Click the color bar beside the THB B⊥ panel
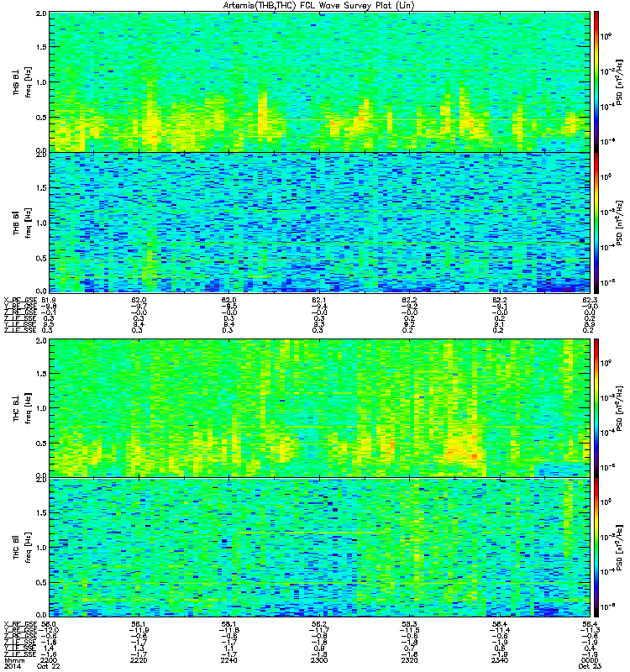Screen dimensions: 630x672 pyautogui.click(x=596, y=81)
